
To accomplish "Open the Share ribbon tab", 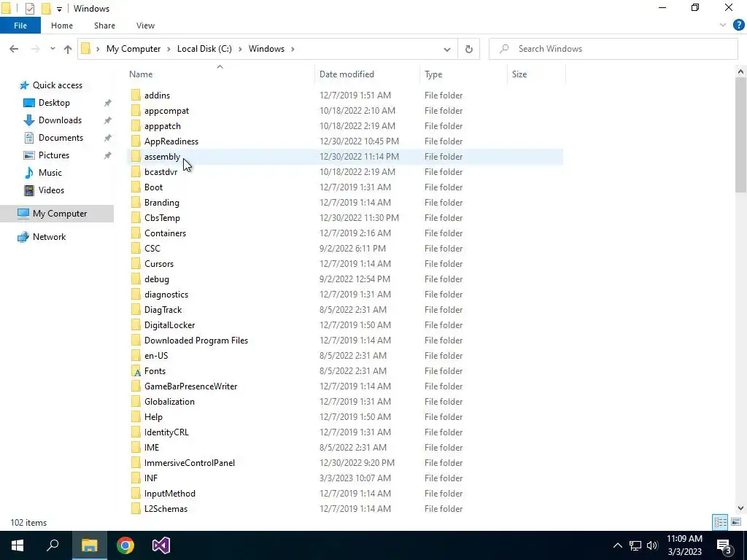I will [x=104, y=26].
